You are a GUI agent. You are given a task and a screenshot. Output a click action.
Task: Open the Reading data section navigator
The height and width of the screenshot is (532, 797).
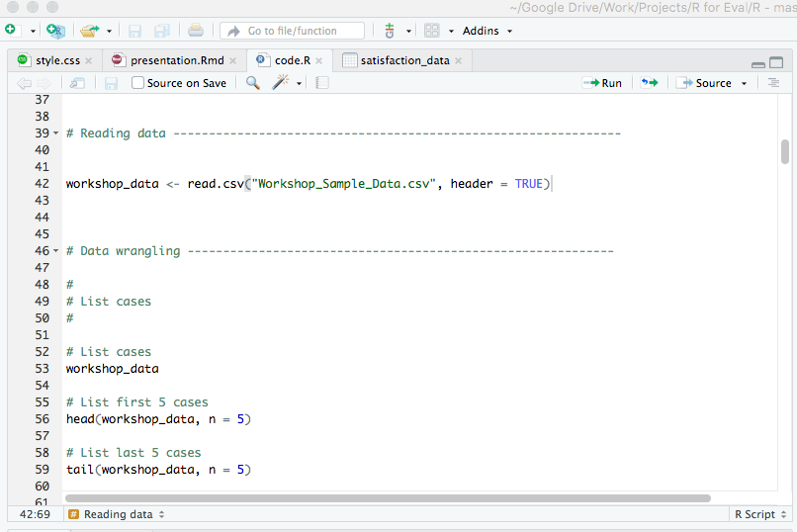[x=117, y=514]
